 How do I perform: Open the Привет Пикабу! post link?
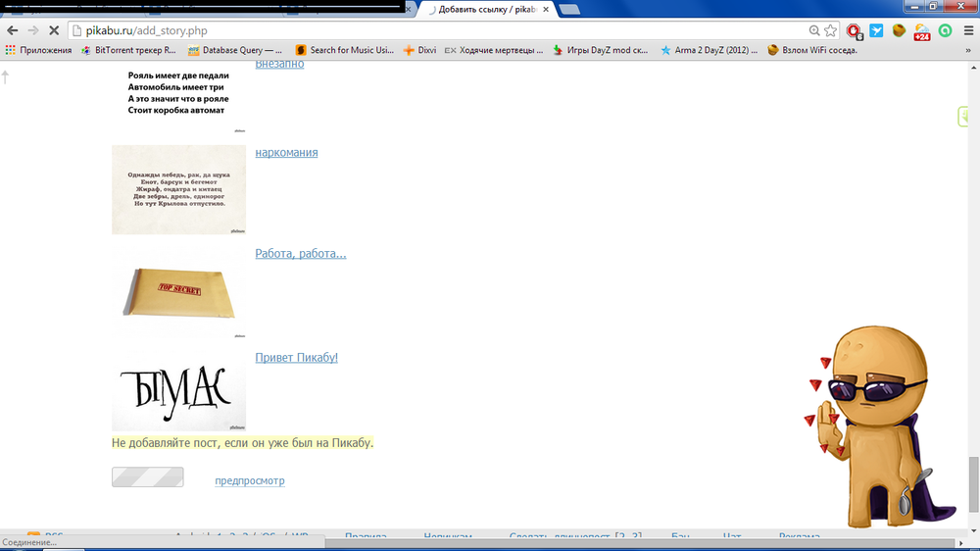(x=296, y=358)
